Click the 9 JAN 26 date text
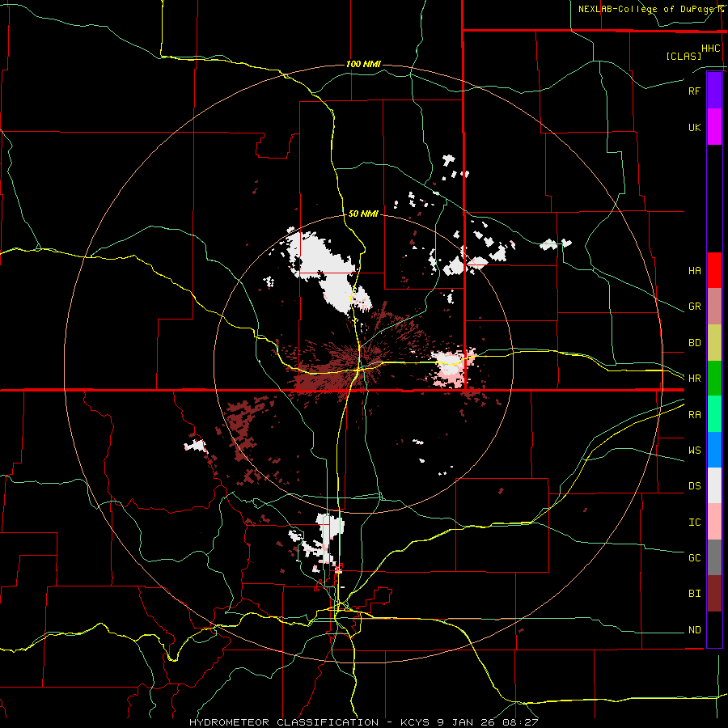 (466, 722)
